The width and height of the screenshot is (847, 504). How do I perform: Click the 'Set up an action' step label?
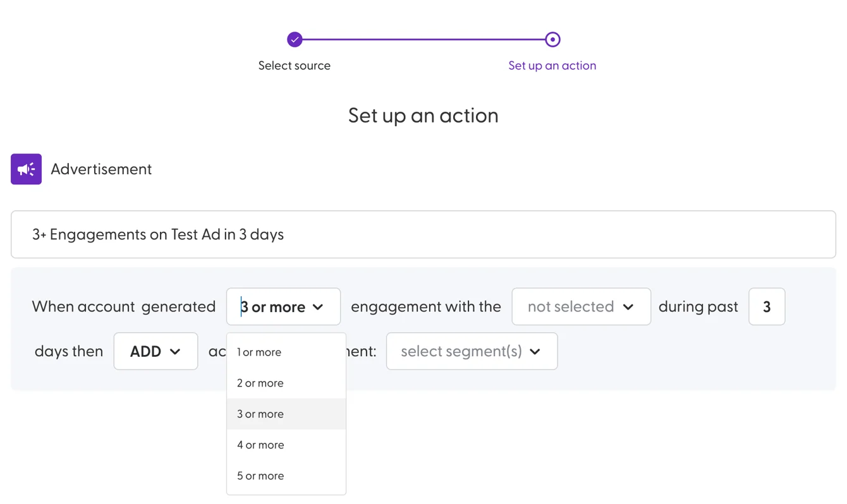552,66
